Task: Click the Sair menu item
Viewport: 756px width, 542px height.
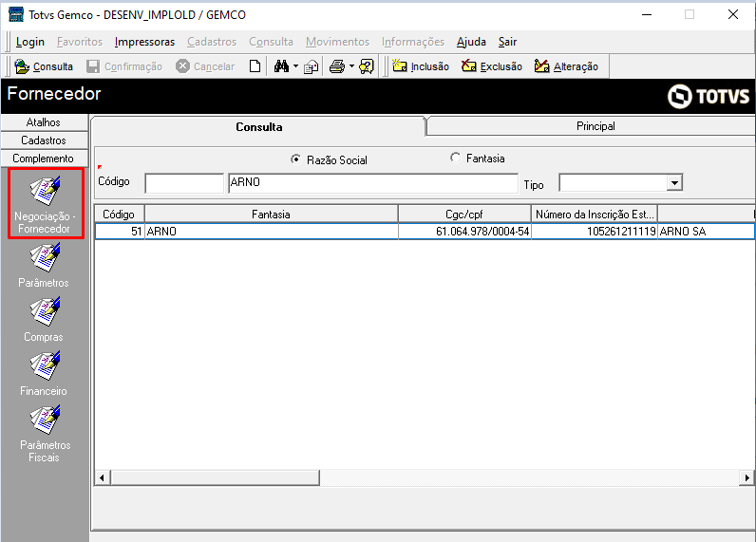Action: [x=508, y=42]
